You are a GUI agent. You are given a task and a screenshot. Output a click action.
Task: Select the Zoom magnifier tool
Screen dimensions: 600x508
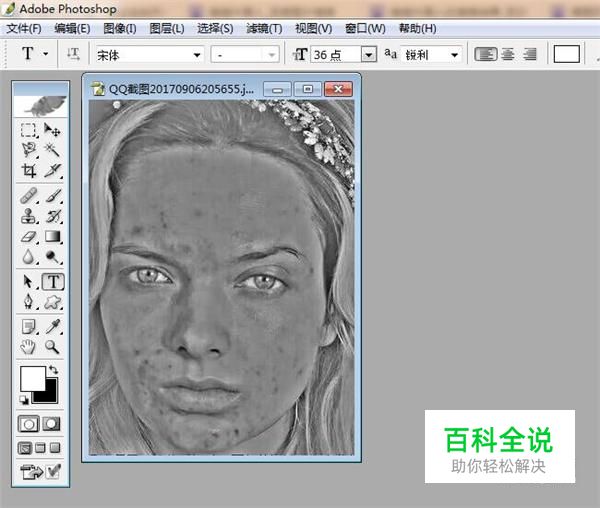tap(52, 347)
